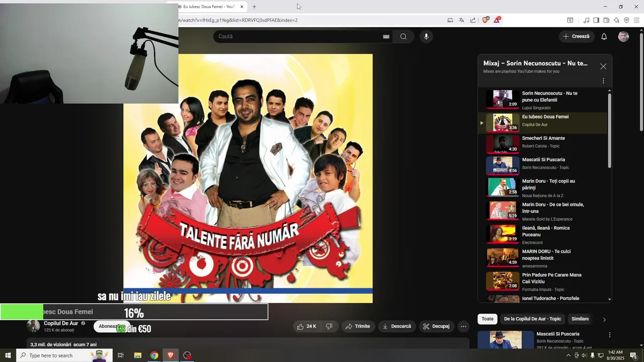Open the Windows Start menu
Viewport: 644px width, 362px height.
point(8,355)
